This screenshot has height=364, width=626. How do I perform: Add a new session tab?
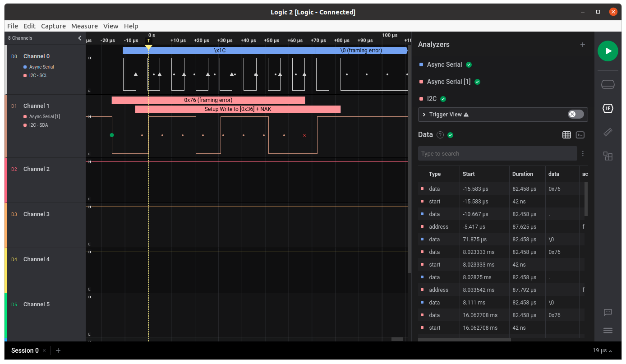(58, 350)
